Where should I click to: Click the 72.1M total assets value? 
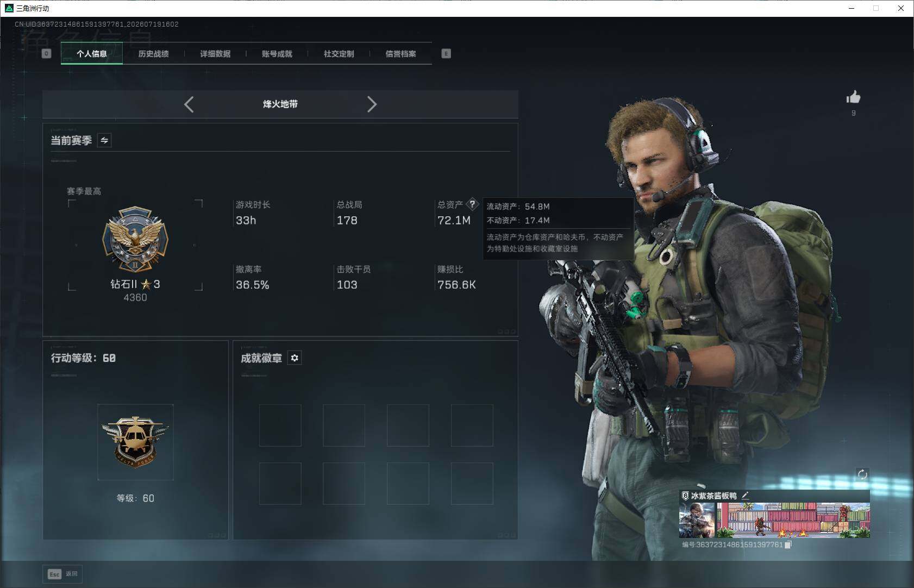pyautogui.click(x=454, y=220)
